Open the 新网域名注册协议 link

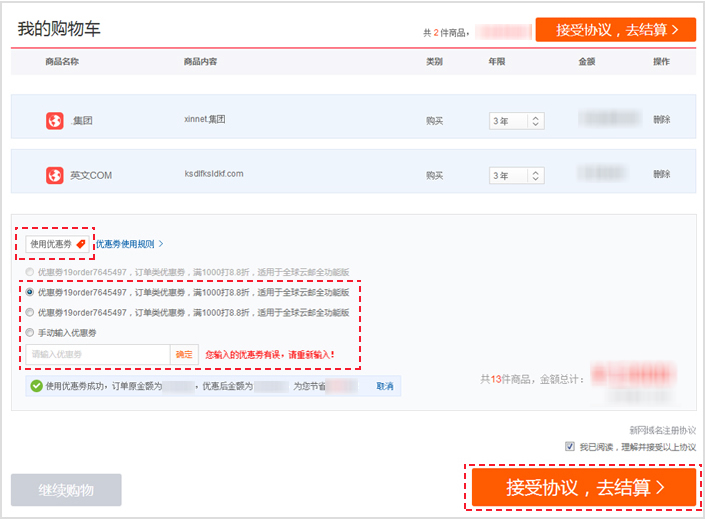[x=662, y=430]
